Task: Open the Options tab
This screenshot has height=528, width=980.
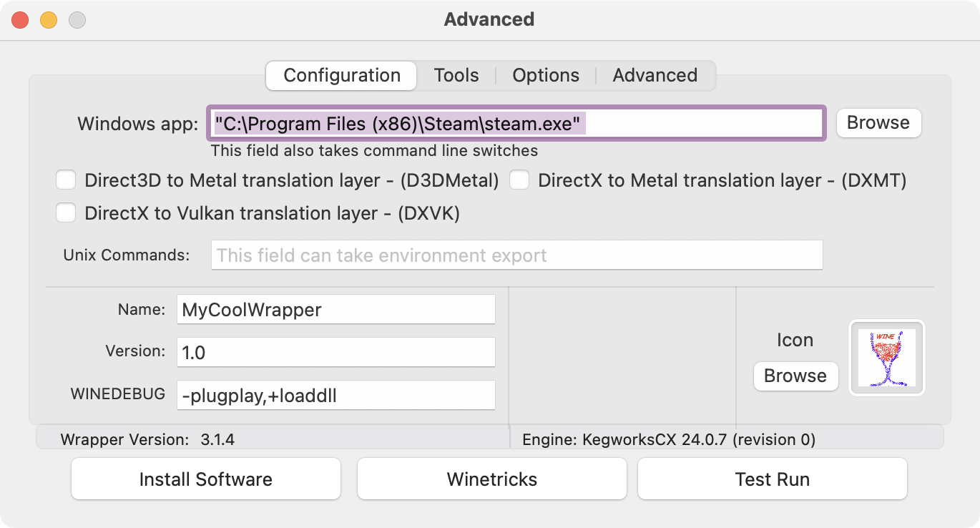Action: pyautogui.click(x=546, y=76)
